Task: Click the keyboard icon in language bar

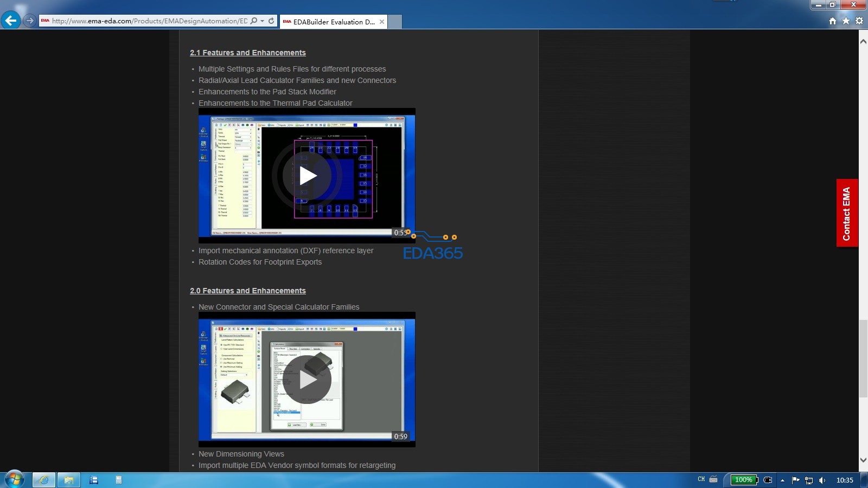Action: point(713,479)
